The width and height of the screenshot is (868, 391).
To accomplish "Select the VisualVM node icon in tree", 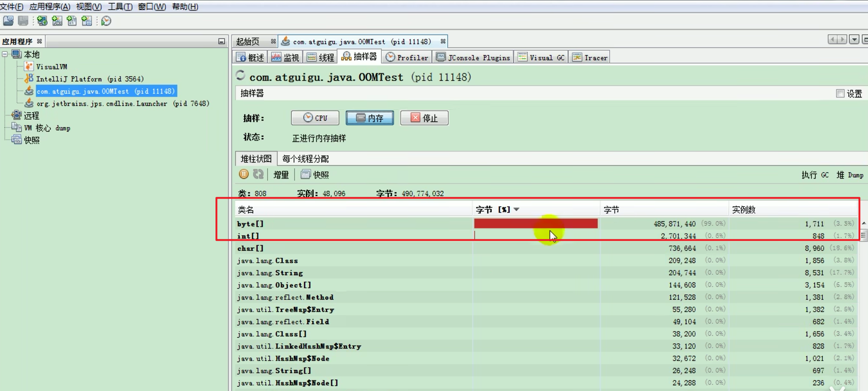I will [29, 66].
